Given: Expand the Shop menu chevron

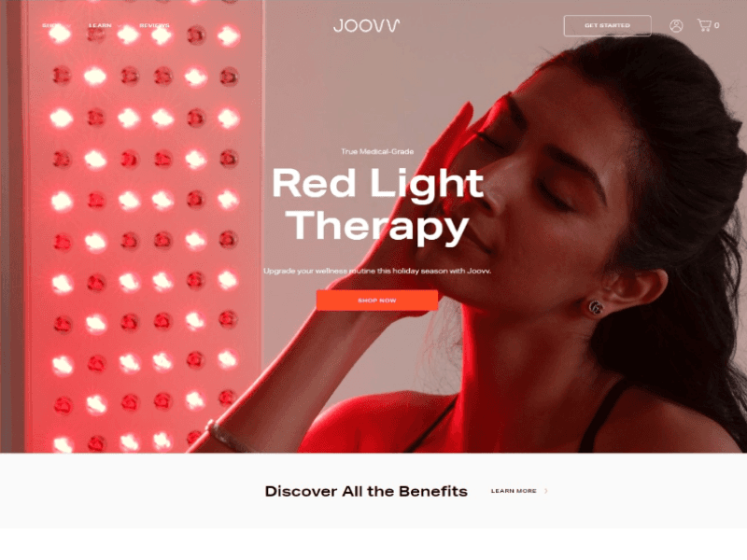Looking at the screenshot, I should click(69, 26).
